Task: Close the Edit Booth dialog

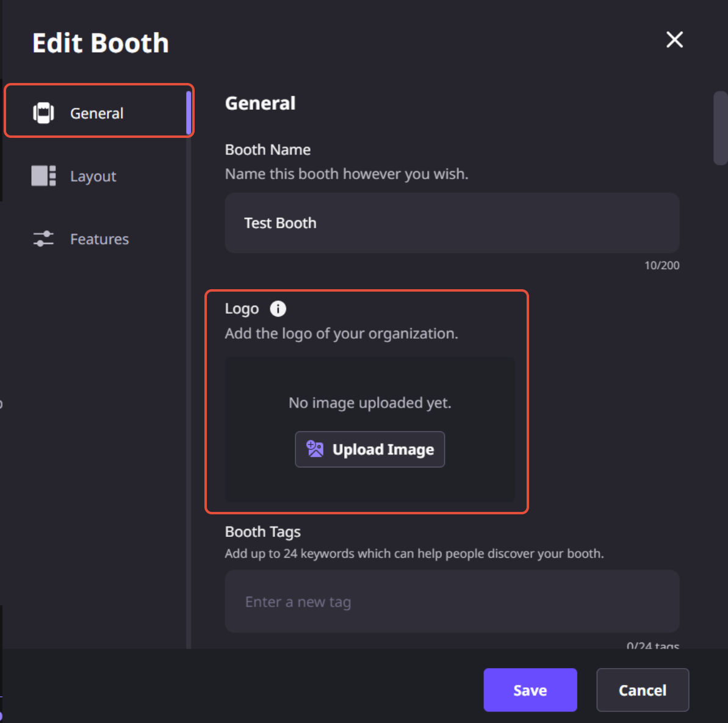Action: 674,40
